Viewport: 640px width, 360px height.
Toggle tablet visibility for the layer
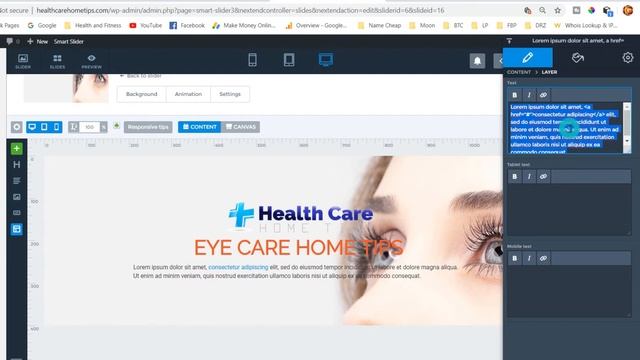(44, 127)
